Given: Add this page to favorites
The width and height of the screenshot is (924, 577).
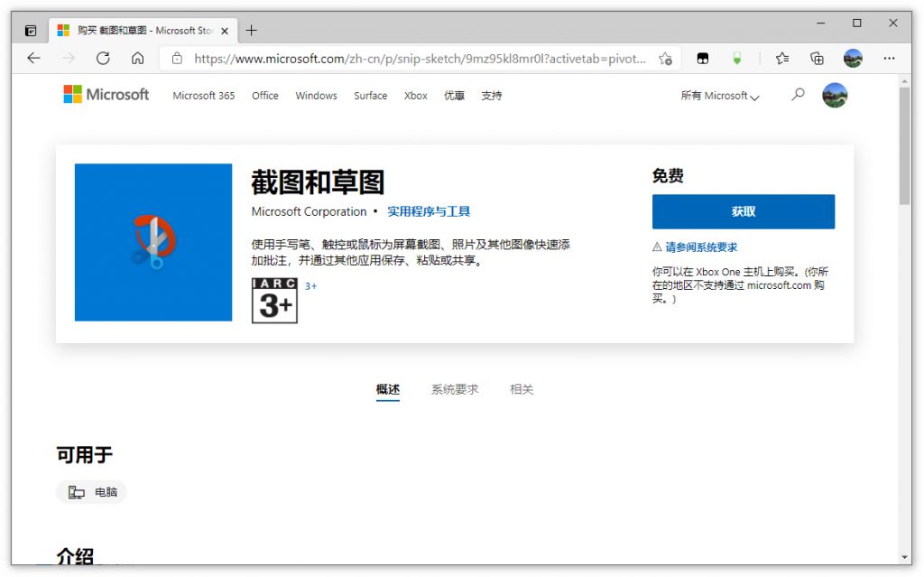Looking at the screenshot, I should click(665, 58).
